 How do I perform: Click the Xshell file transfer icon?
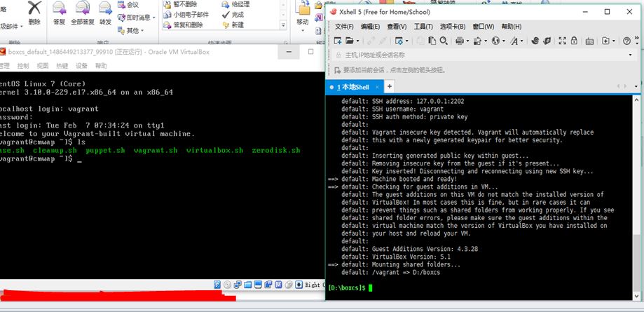point(477,41)
